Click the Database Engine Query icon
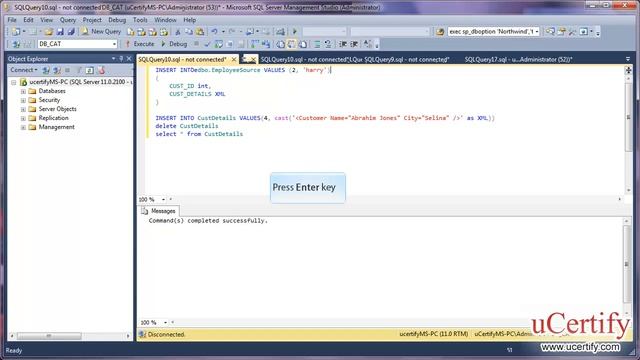 coord(130,31)
